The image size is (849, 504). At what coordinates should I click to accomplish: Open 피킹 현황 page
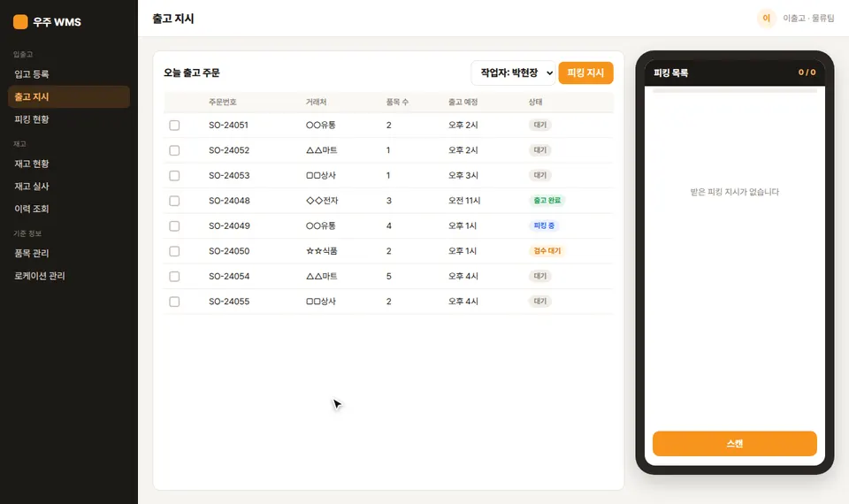[x=69, y=119]
